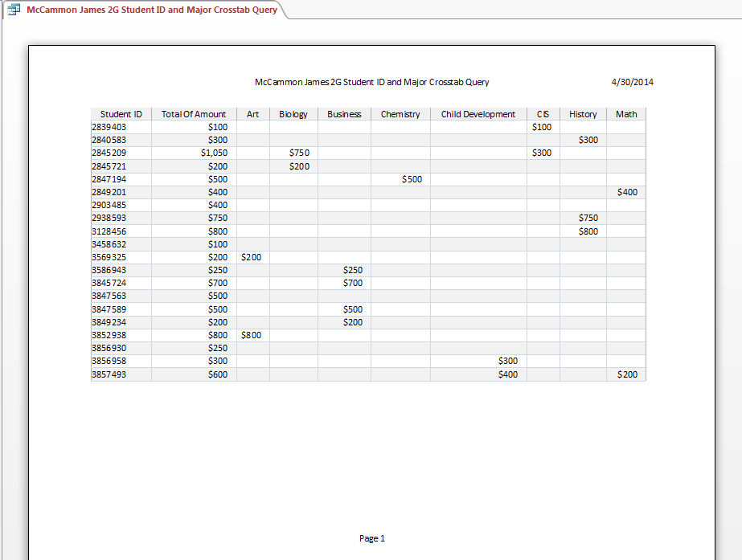This screenshot has width=742, height=560.
Task: Select student ID 3857493 in the last row
Action: pyautogui.click(x=109, y=374)
